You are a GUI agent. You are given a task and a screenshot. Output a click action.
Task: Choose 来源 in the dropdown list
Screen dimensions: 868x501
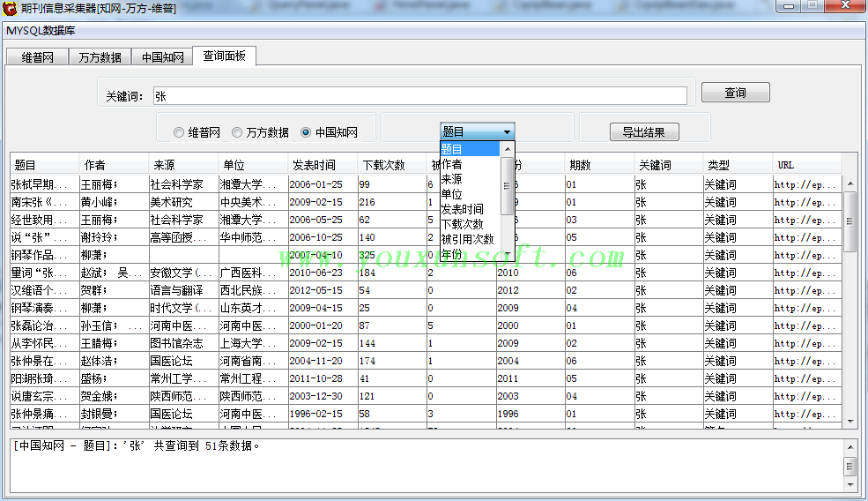[x=470, y=179]
